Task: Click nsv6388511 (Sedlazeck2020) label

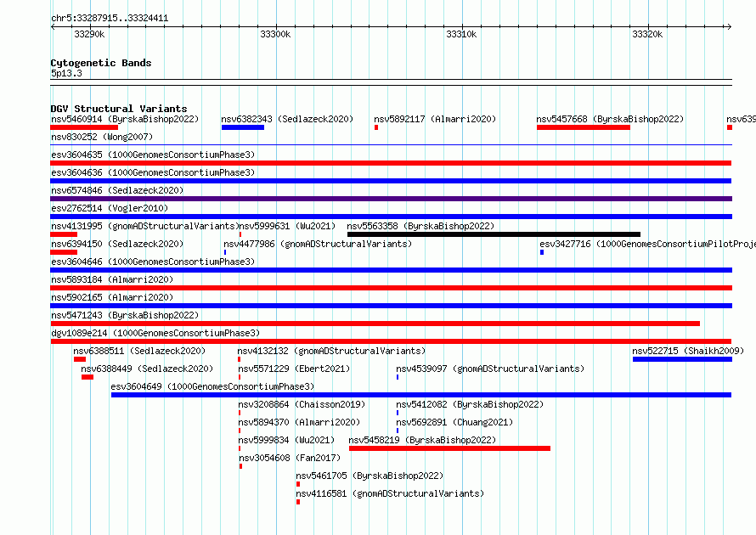Action: (139, 351)
